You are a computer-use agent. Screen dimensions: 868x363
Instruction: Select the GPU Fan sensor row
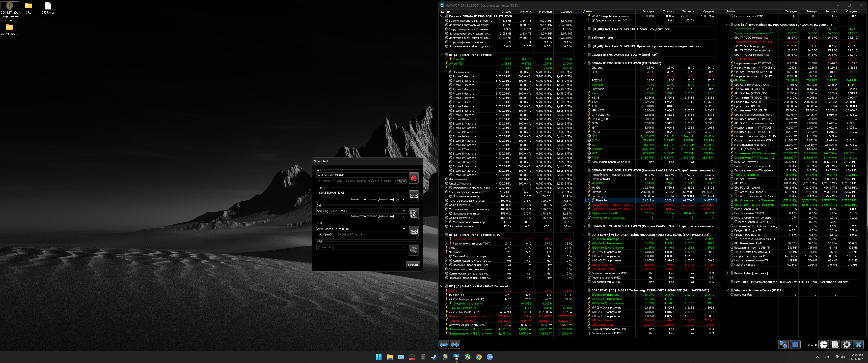pyautogui.click(x=795, y=80)
